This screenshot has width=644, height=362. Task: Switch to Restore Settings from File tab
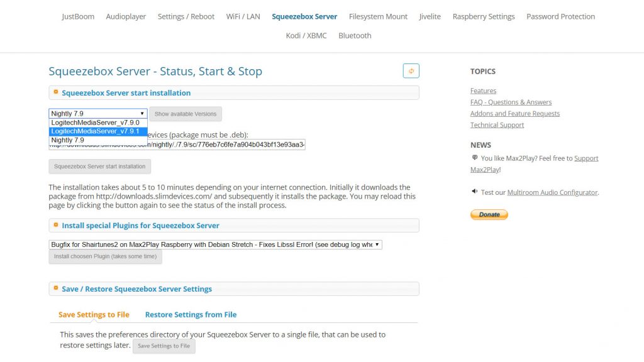click(x=191, y=314)
